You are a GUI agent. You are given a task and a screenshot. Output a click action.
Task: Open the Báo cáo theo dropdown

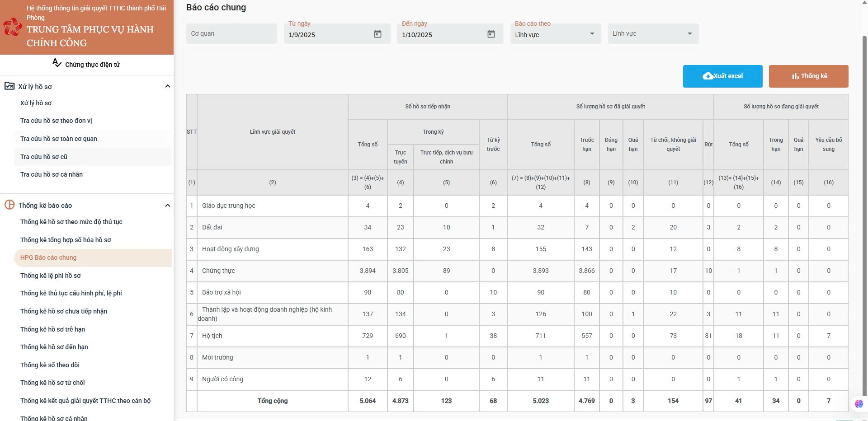pos(555,34)
